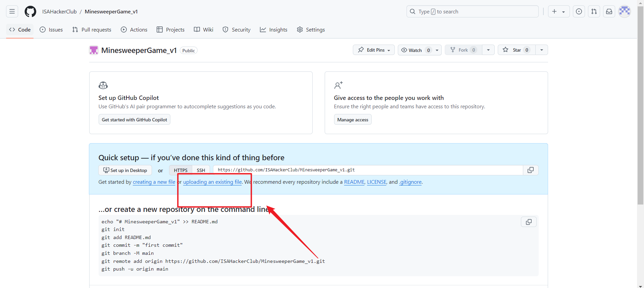Click the creating a new file link

154,182
